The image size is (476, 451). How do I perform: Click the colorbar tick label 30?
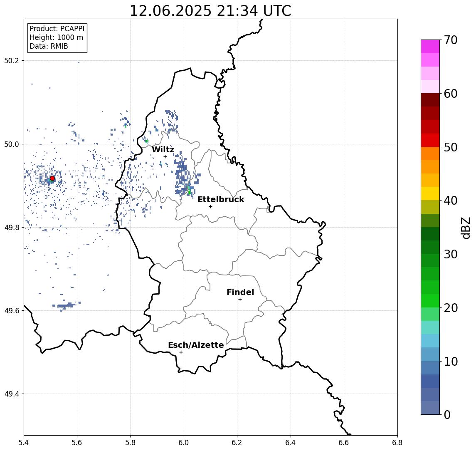[451, 254]
